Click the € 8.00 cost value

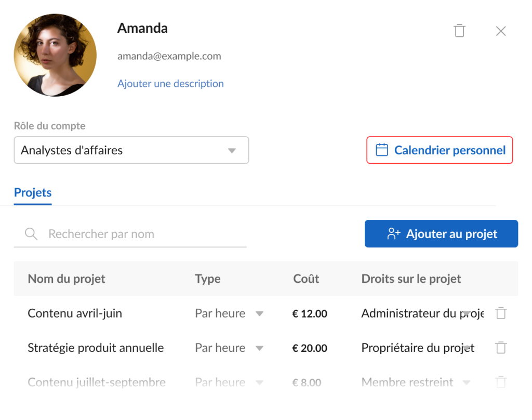pyautogui.click(x=307, y=383)
